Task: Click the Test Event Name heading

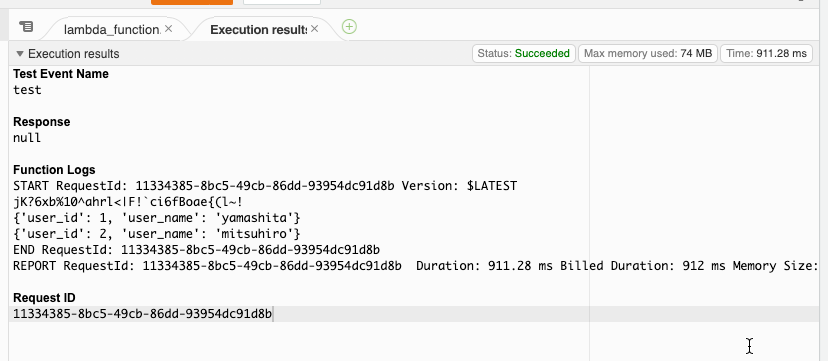Action: pyautogui.click(x=61, y=74)
